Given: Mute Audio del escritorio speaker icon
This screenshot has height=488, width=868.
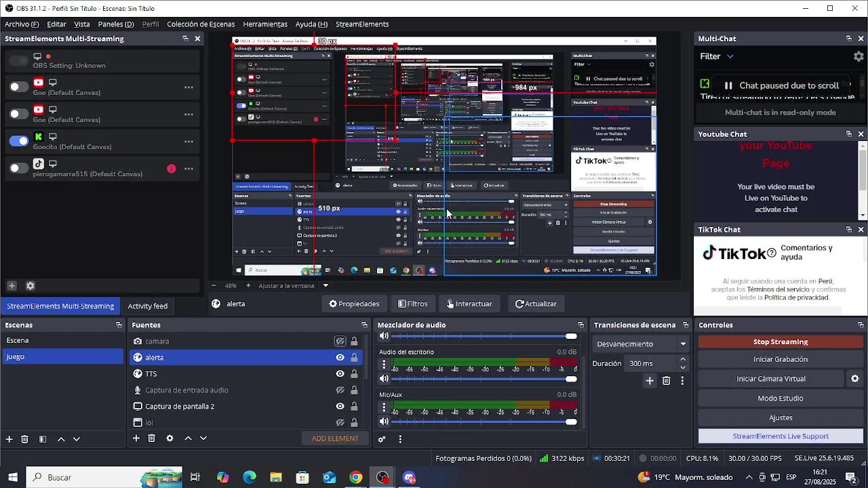Looking at the screenshot, I should tap(384, 379).
